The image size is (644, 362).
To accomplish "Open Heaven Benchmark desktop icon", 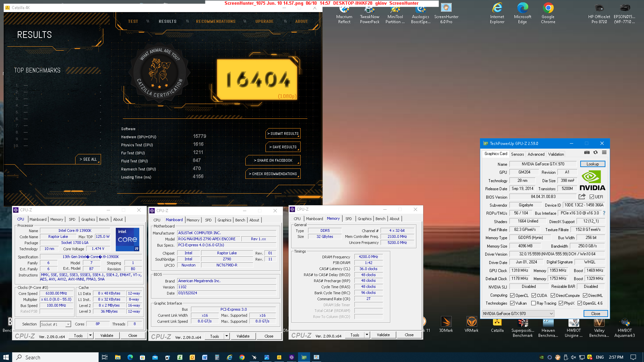I will (548, 327).
